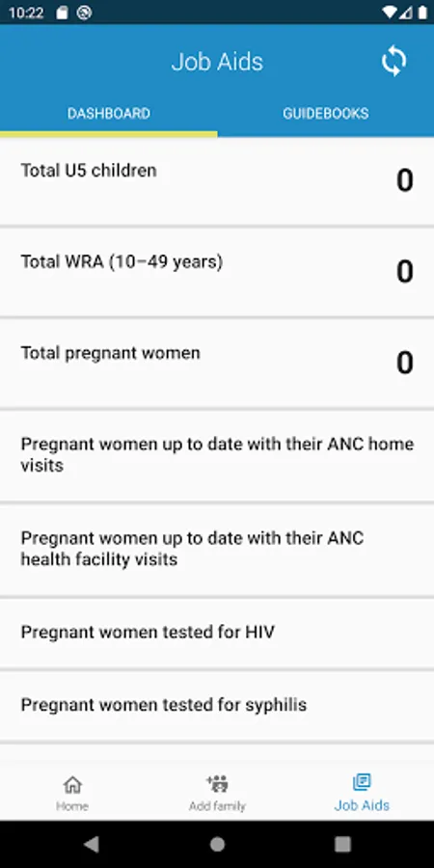Screen dimensions: 434x868
Task: Tap the Android recent apps square
Action: [342, 844]
